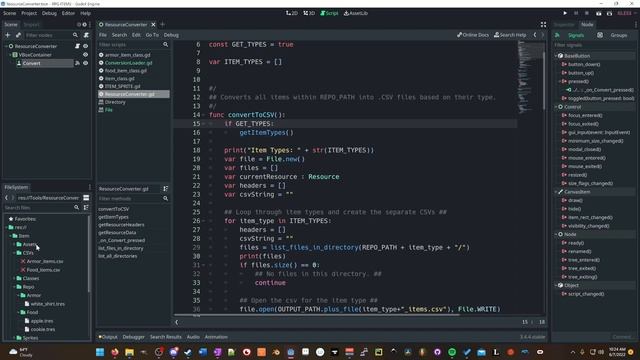This screenshot has width=640, height=360.
Task: Switch to 3D workspace
Action: tap(309, 13)
